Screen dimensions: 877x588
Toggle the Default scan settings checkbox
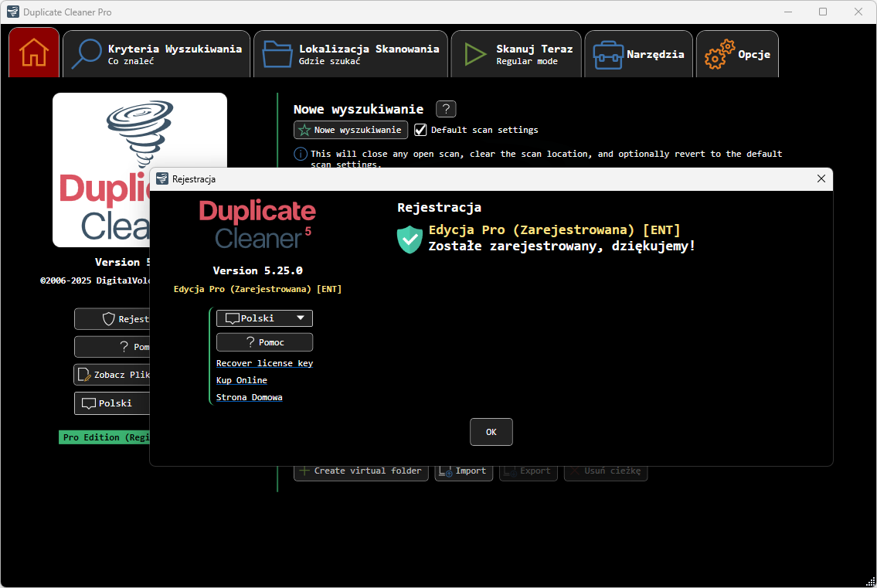click(x=420, y=130)
